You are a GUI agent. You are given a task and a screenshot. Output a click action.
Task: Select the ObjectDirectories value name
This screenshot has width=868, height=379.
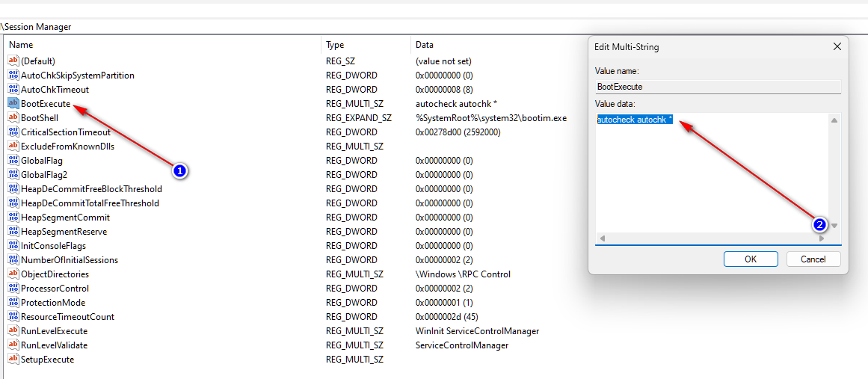[x=55, y=274]
